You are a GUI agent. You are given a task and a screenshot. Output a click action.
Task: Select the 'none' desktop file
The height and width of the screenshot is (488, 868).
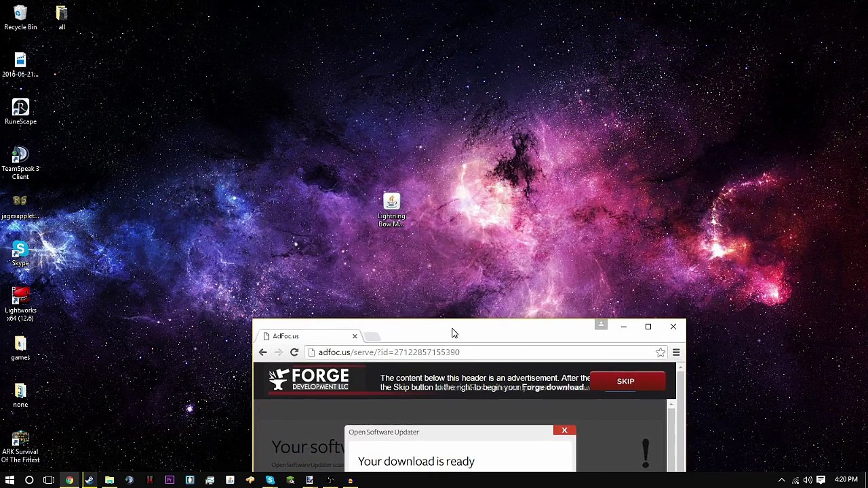20,396
